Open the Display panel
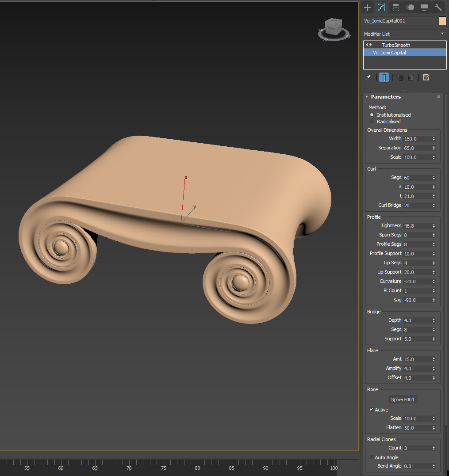The width and height of the screenshot is (449, 476). 424,8
